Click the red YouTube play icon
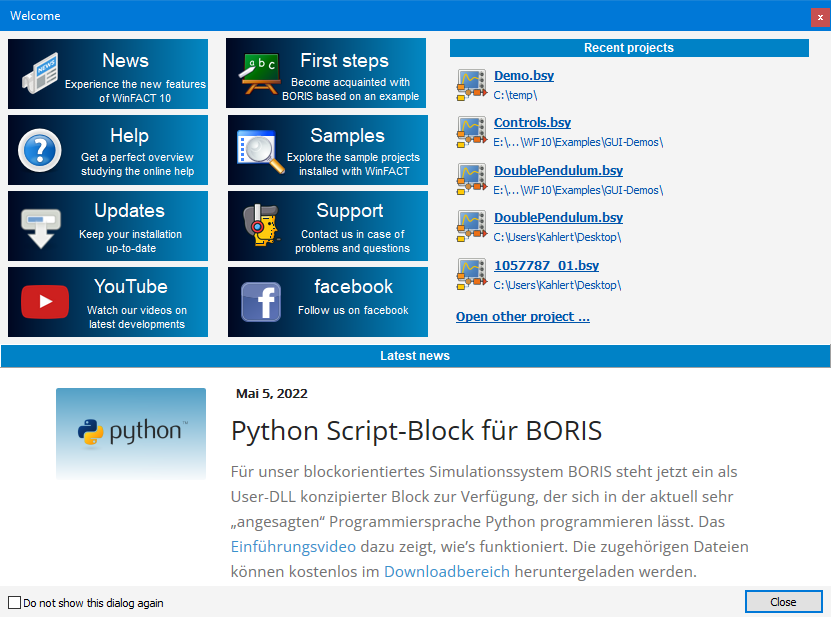The width and height of the screenshot is (831, 617). coord(45,302)
